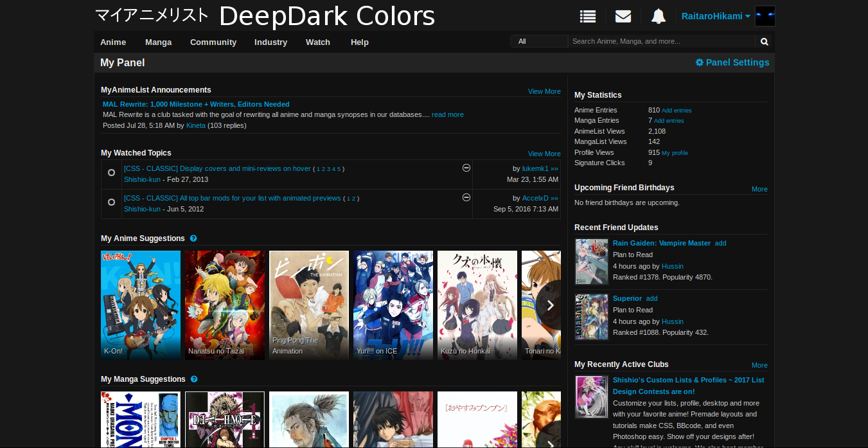Screen dimensions: 868x448
Task: Toggle the marker for the 'Display covers' topic
Action: 111,173
